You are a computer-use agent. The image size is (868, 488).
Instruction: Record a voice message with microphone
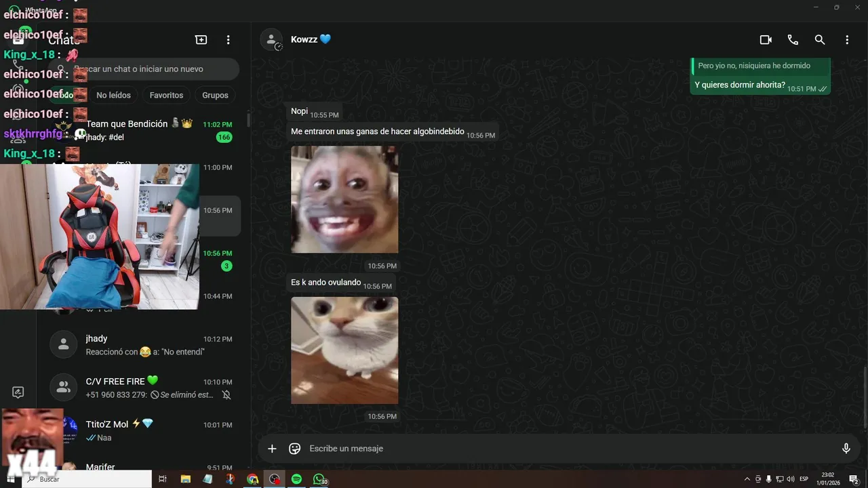[x=846, y=449]
